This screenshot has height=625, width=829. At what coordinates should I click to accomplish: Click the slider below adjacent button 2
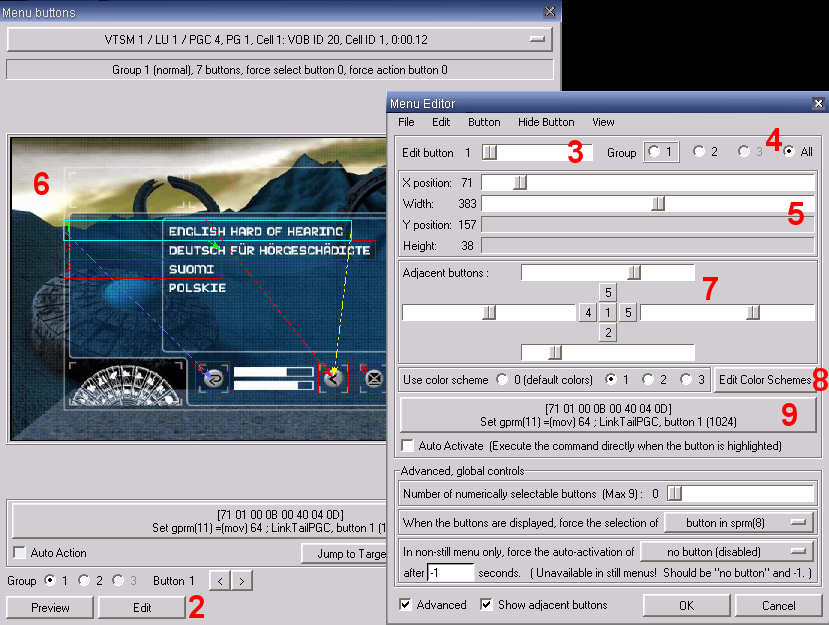point(607,352)
